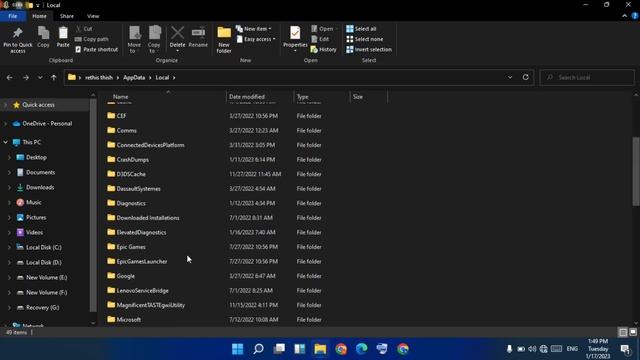640x360 pixels.
Task: Switch to the View ribbon tab
Action: point(93,16)
